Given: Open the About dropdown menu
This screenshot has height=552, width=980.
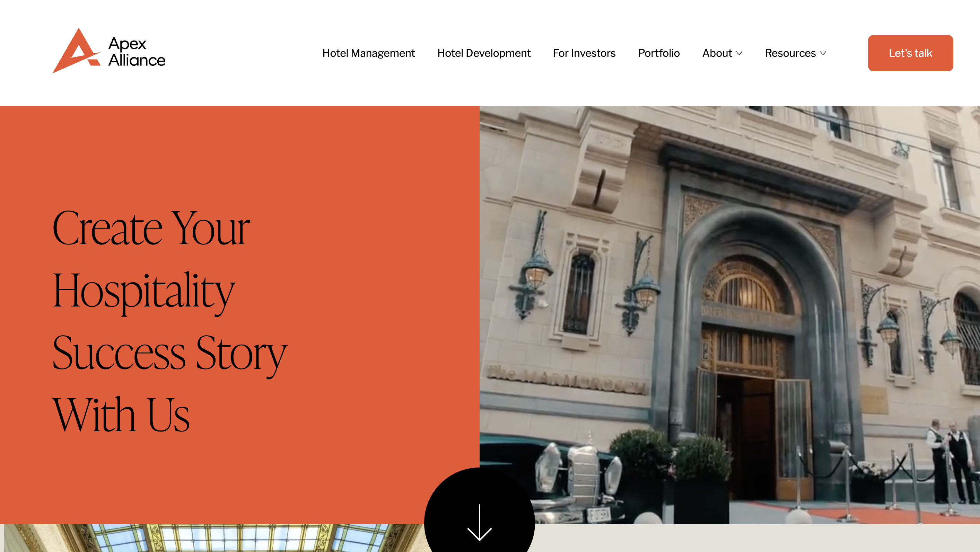Looking at the screenshot, I should click(722, 53).
